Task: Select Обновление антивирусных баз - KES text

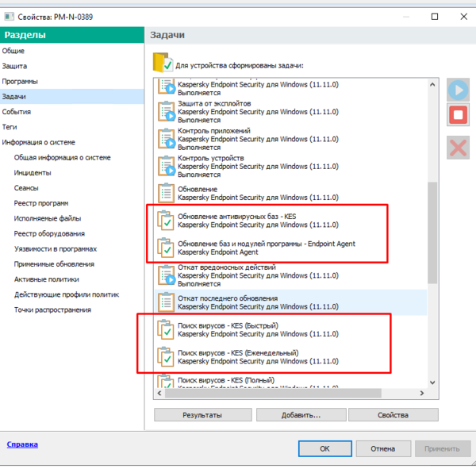Action: tap(236, 217)
